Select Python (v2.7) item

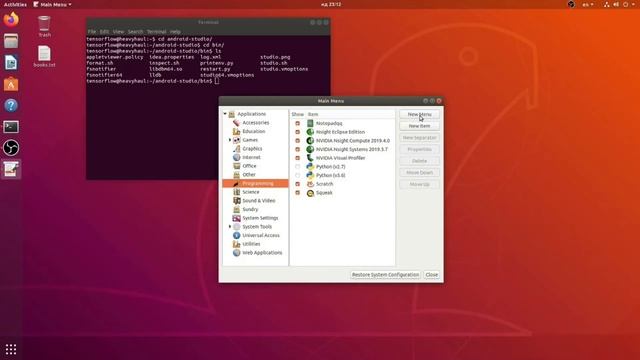tap(330, 167)
